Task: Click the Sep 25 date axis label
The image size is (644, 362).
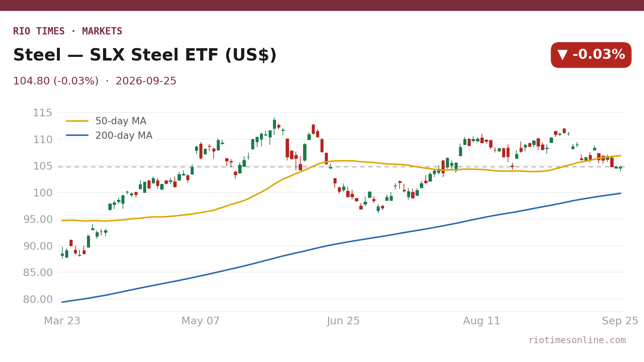Action: 620,321
